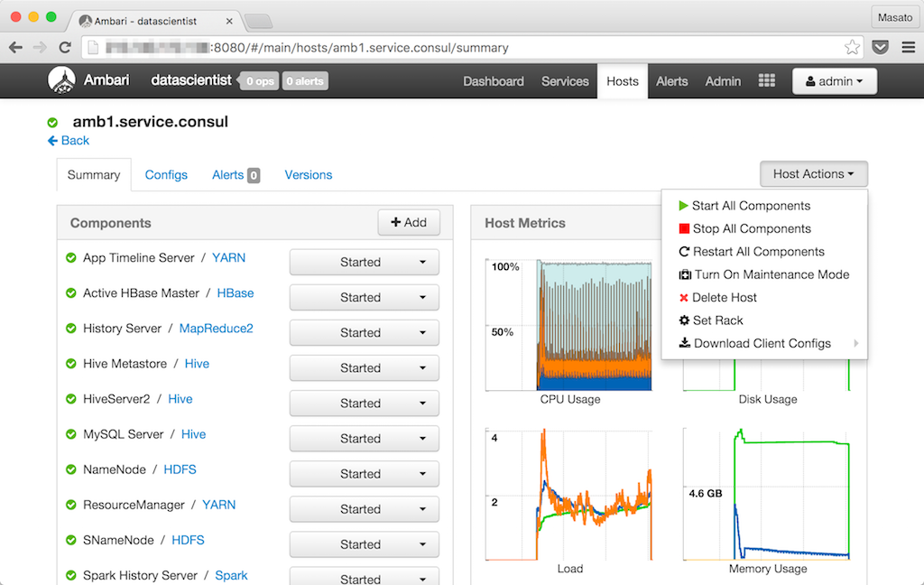Open the Pocket extension icon
The width and height of the screenshot is (924, 585).
[880, 47]
